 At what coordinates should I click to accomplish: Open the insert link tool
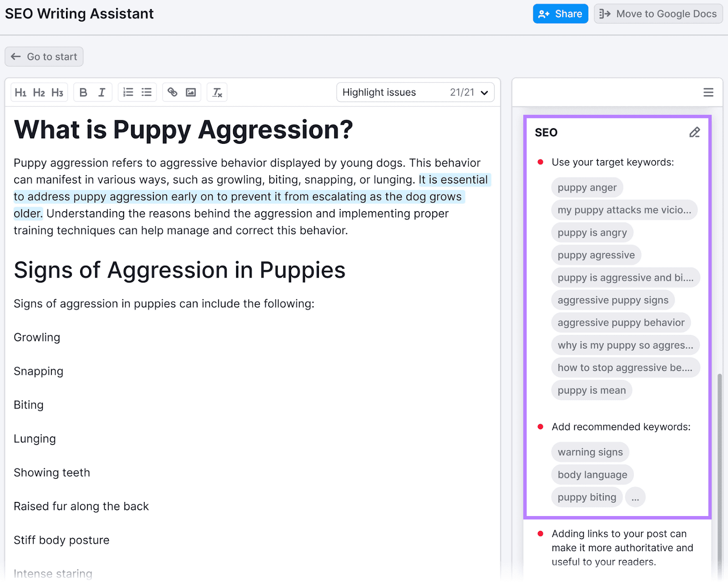click(x=172, y=92)
